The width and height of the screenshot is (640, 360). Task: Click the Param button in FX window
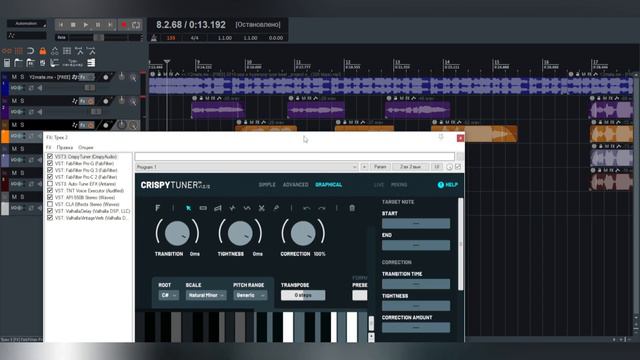click(380, 167)
